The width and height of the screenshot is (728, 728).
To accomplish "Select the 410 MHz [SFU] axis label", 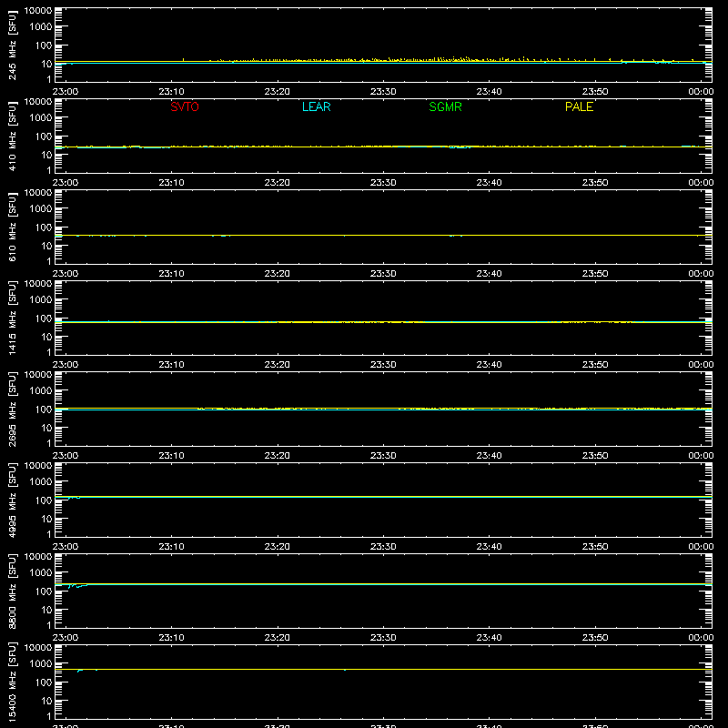I will pos(12,136).
